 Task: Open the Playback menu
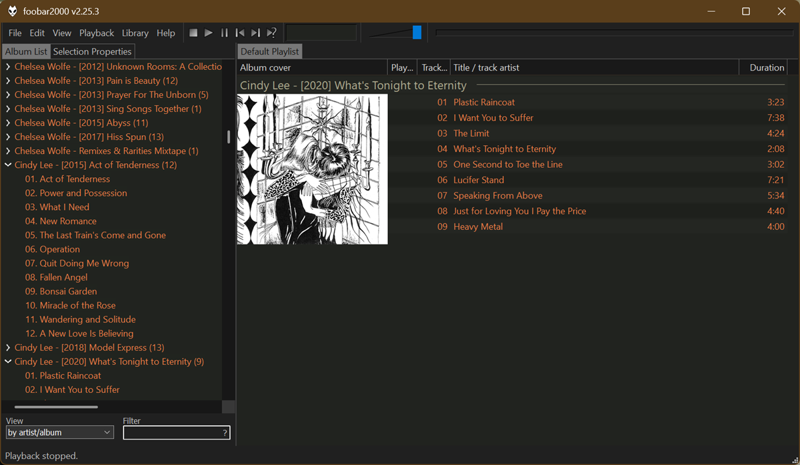(x=96, y=33)
